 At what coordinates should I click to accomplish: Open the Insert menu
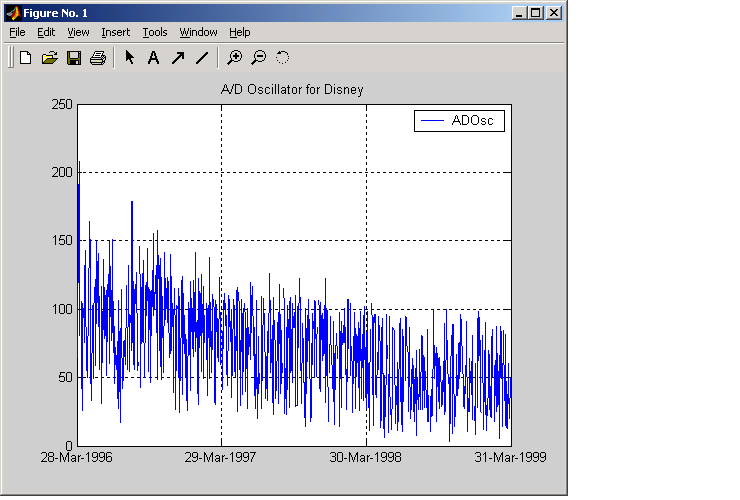tap(116, 32)
